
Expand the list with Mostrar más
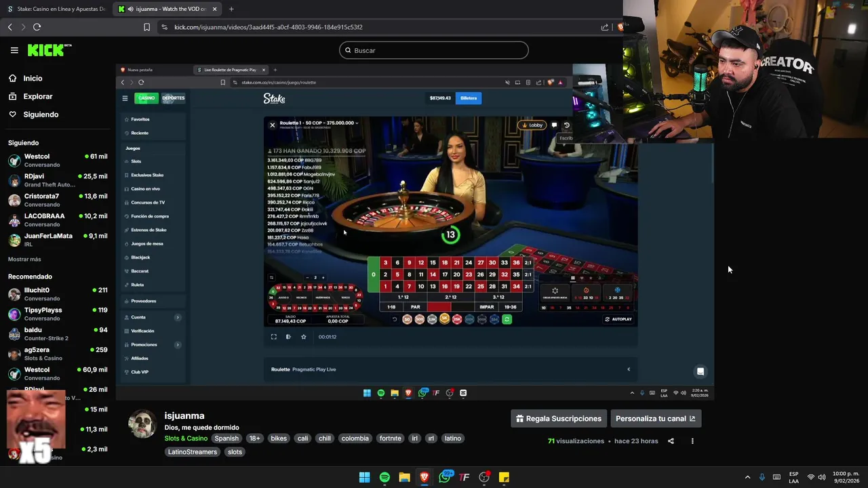pyautogui.click(x=24, y=259)
